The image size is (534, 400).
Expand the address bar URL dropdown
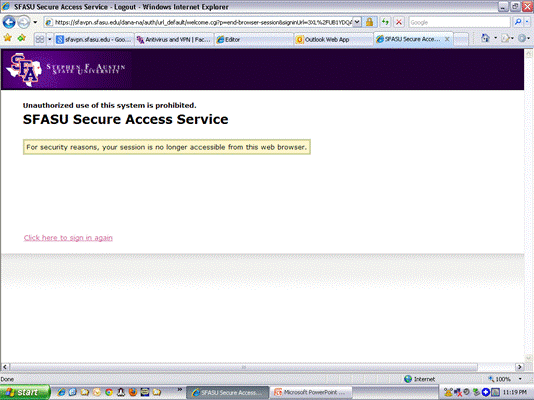coord(357,22)
